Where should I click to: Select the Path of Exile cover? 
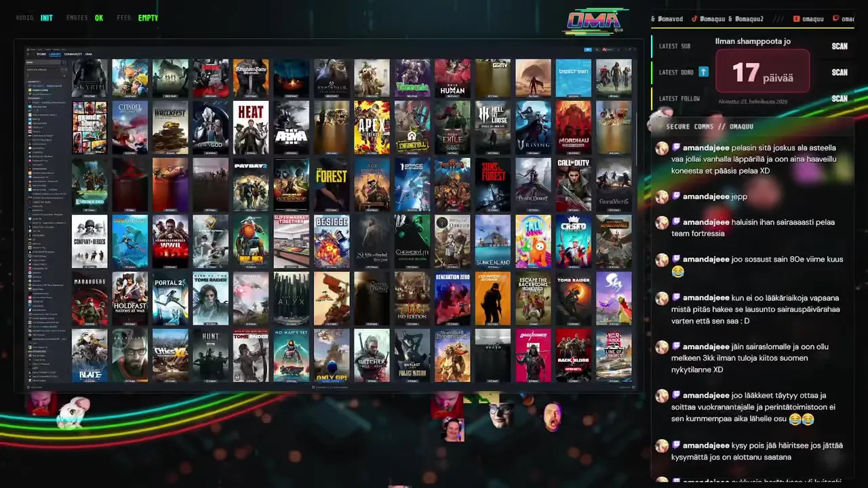(452, 127)
